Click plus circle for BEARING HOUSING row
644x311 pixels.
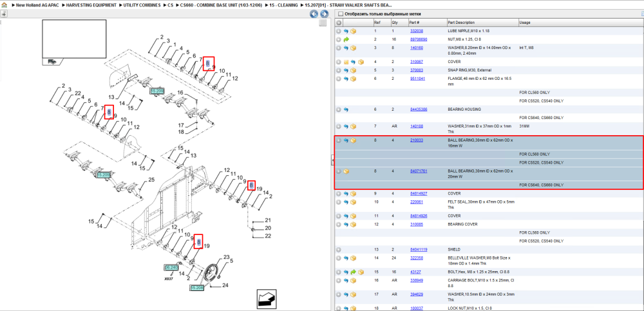coord(339,109)
